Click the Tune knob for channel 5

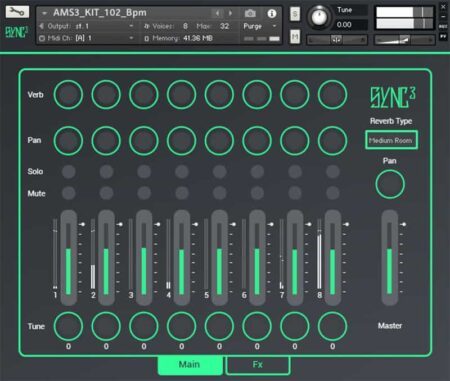coord(219,326)
